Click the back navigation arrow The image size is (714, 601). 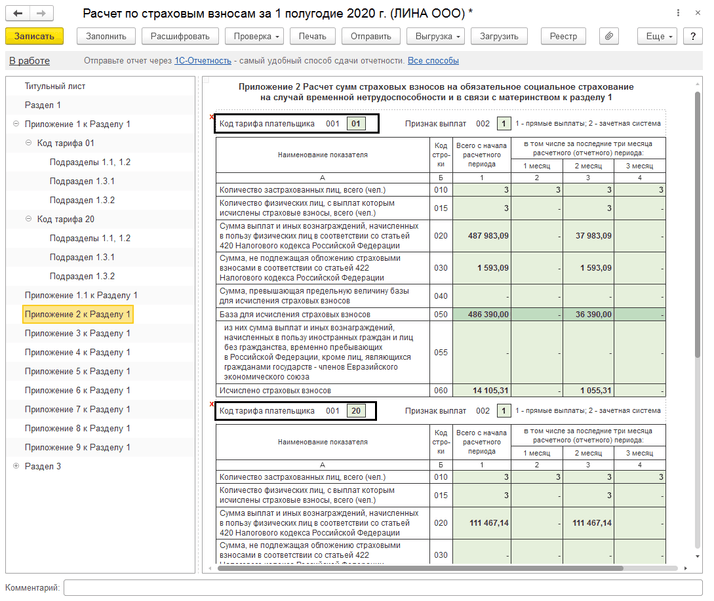pos(18,12)
